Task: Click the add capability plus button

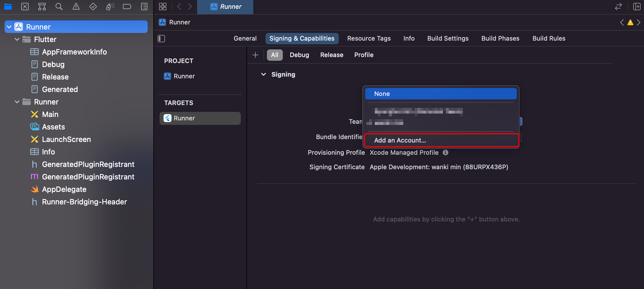Action: (x=255, y=55)
